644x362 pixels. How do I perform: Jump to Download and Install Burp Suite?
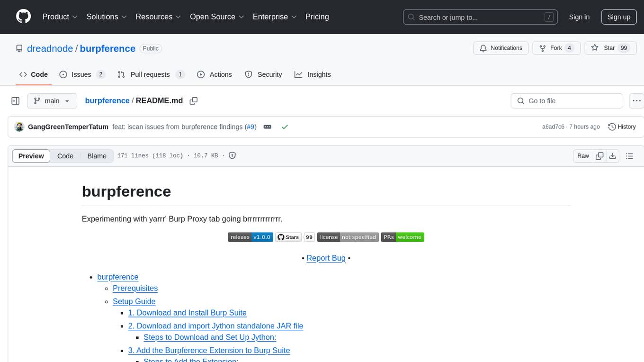pos(187,313)
